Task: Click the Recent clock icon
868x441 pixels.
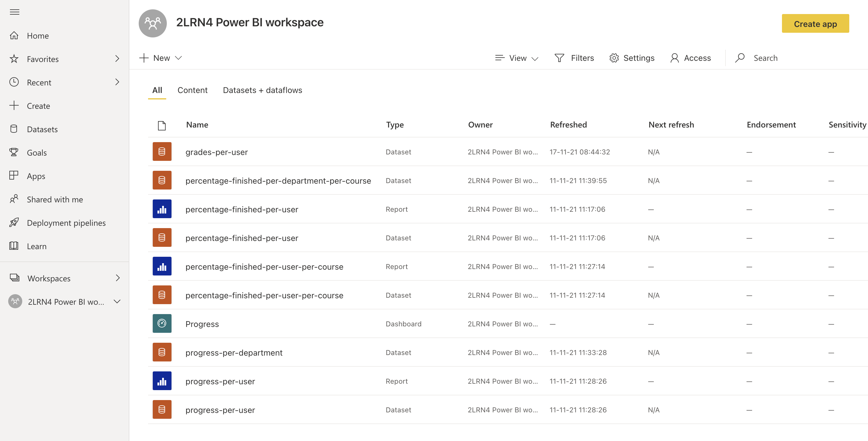Action: point(14,82)
